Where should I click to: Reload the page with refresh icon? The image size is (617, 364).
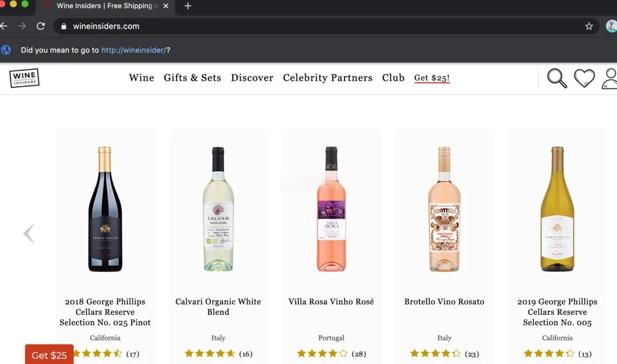pos(41,26)
